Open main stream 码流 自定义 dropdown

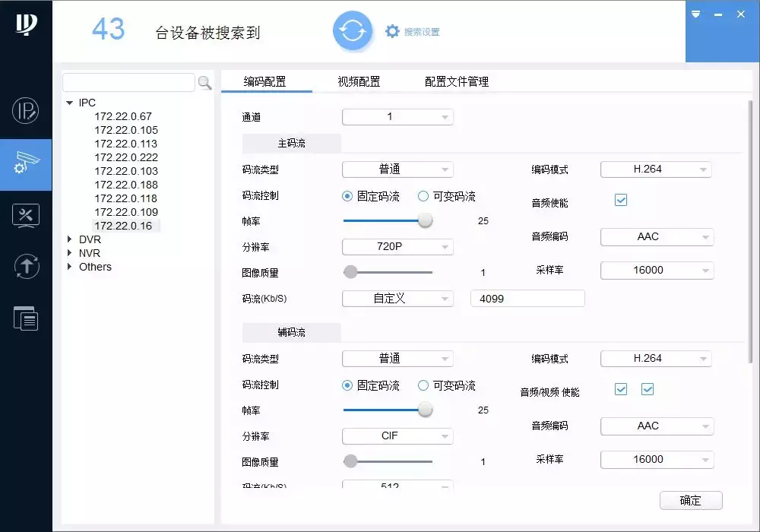pyautogui.click(x=397, y=299)
